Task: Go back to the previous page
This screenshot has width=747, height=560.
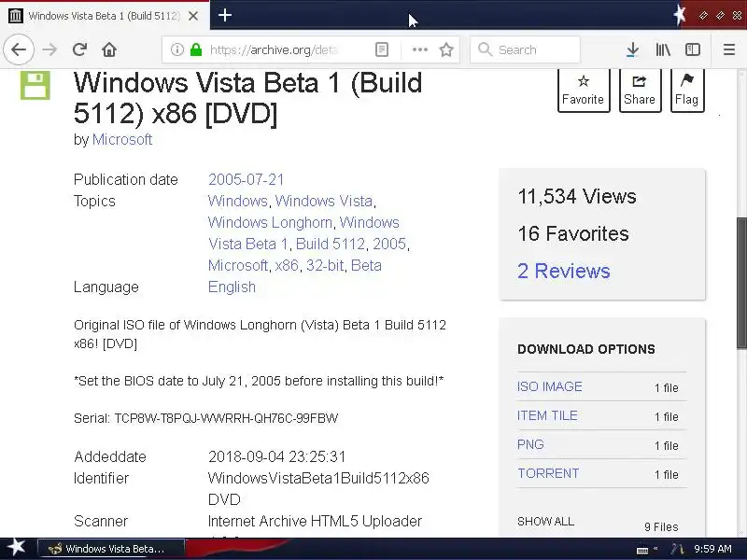Action: click(19, 49)
